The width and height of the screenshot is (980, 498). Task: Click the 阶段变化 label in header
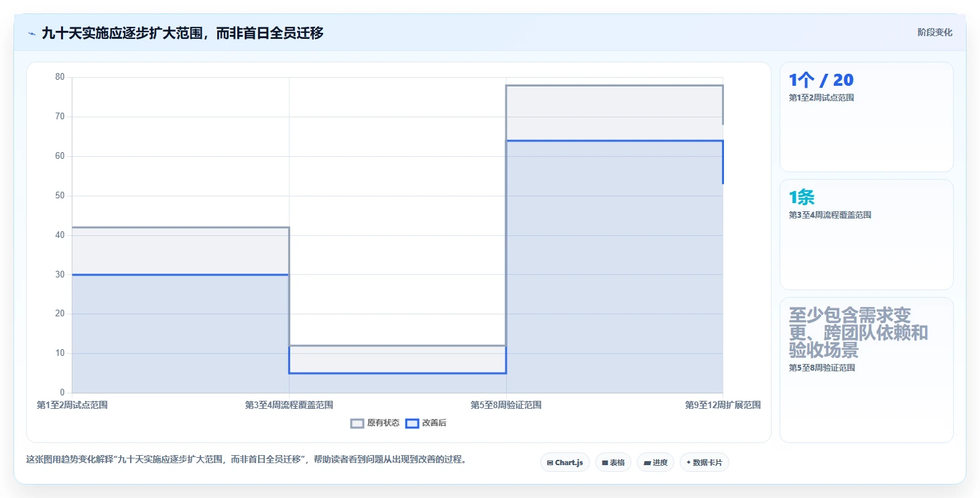pyautogui.click(x=935, y=33)
